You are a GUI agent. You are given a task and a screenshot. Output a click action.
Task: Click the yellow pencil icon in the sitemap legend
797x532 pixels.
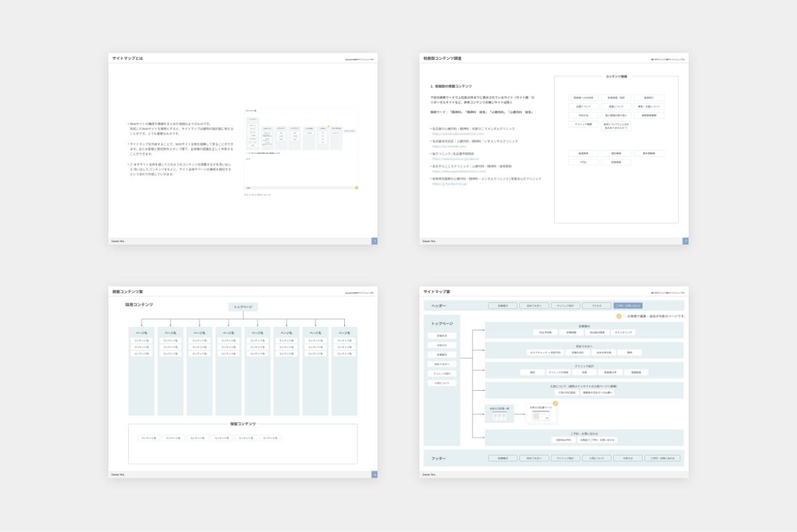tap(619, 316)
